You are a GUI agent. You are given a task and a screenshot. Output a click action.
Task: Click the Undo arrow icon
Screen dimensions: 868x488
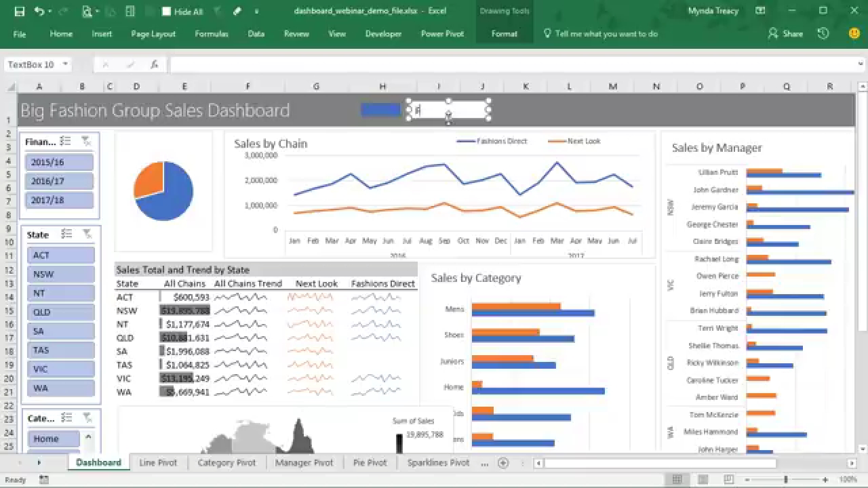pos(39,12)
